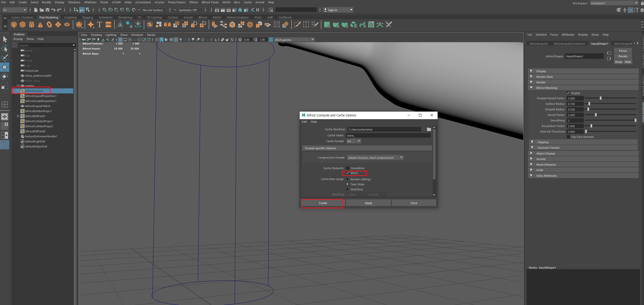Click the Paint Selection tool
The image size is (644, 305).
tap(5, 58)
